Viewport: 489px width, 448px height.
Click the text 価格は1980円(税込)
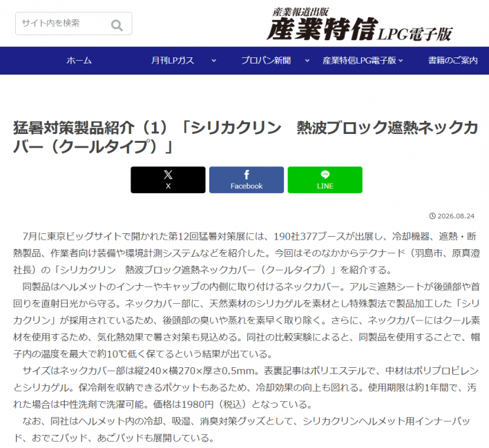200,405
